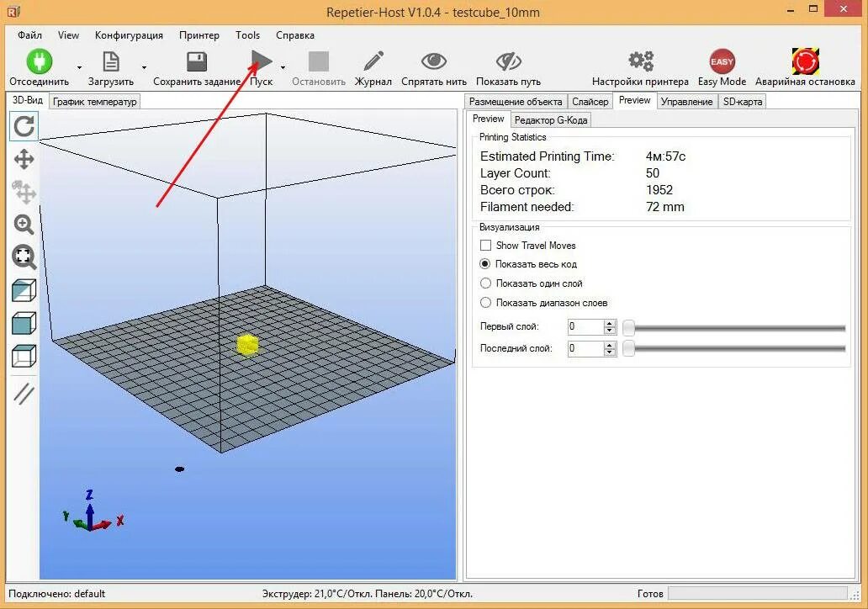868x609 pixels.
Task: Increase Первый слой value with up arrow
Action: pos(610,323)
